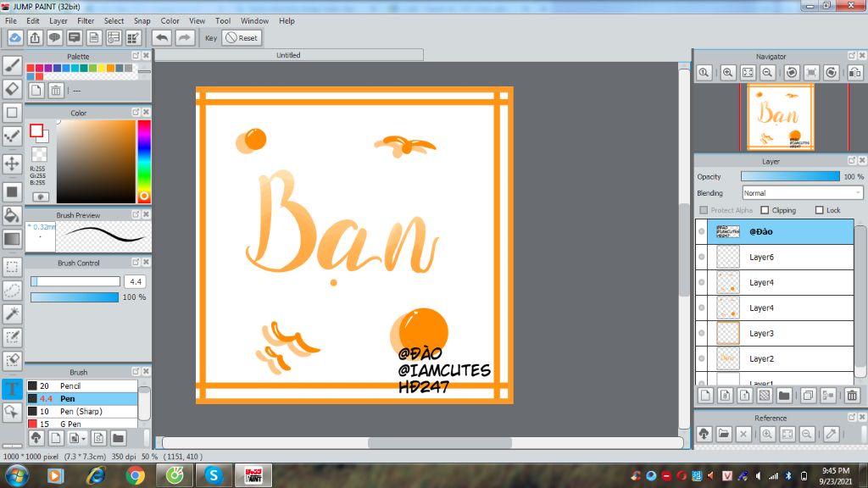Click the hue color strip
The image size is (868, 488).
coord(144,162)
